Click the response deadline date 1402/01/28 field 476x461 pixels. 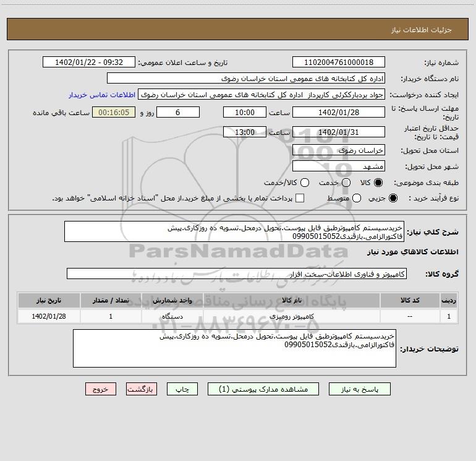(x=339, y=113)
